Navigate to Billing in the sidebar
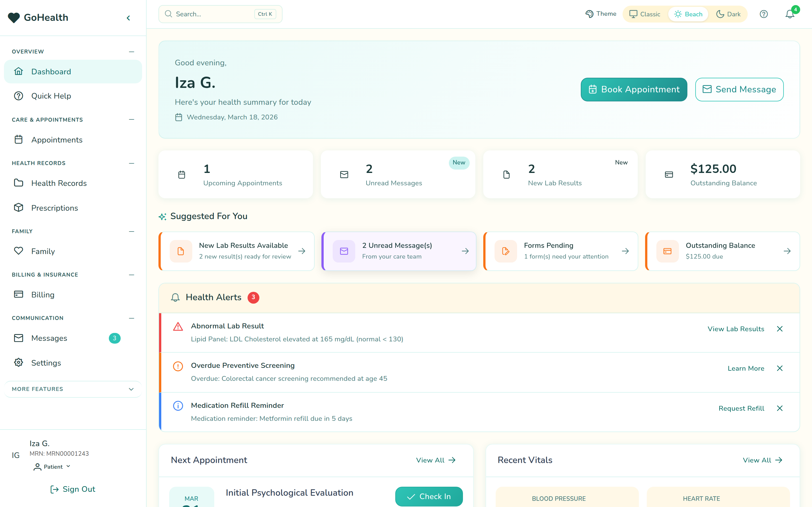 43,294
